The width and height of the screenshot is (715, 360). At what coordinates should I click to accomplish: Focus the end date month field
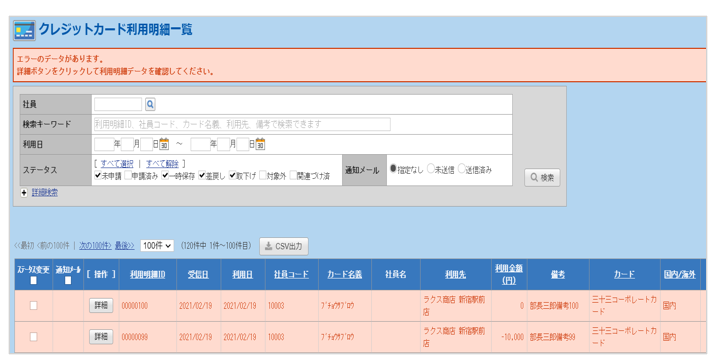[x=223, y=144]
